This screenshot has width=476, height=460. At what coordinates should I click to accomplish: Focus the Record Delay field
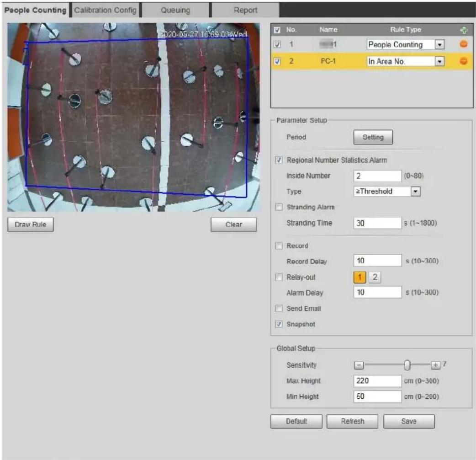point(377,261)
